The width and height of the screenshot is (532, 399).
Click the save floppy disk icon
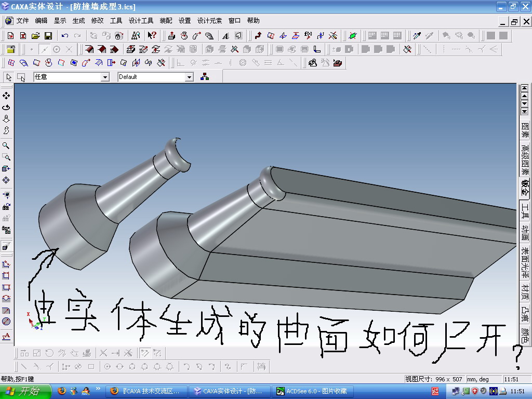[x=48, y=36]
